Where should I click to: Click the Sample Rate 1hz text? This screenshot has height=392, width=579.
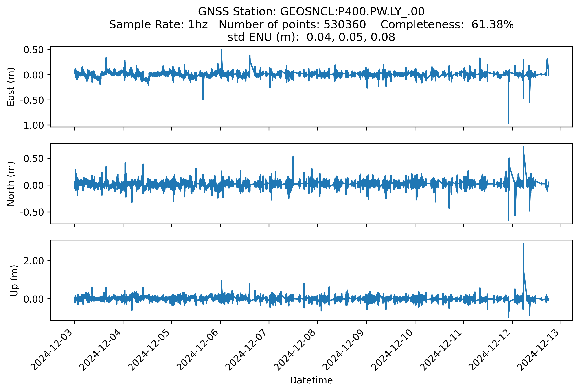click(158, 25)
